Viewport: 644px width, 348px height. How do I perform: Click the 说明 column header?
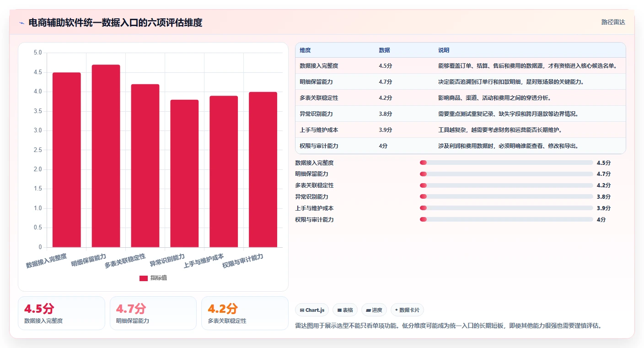(444, 50)
